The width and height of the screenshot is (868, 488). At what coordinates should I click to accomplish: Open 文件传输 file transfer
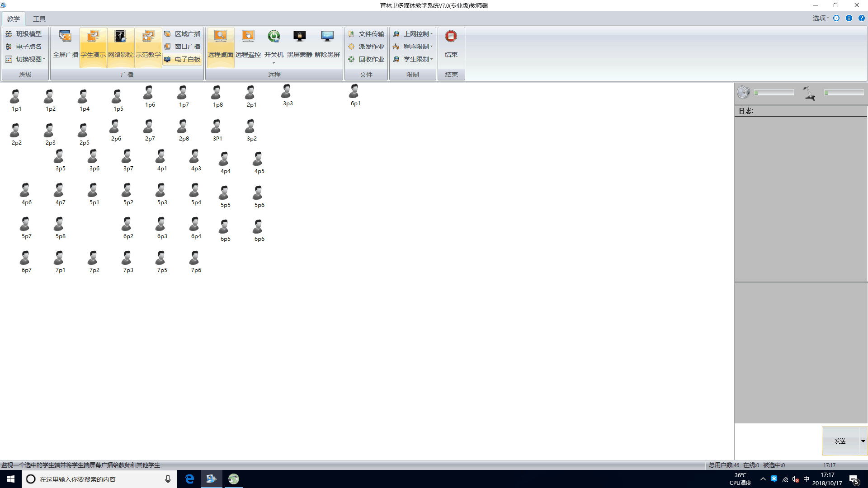tap(366, 34)
